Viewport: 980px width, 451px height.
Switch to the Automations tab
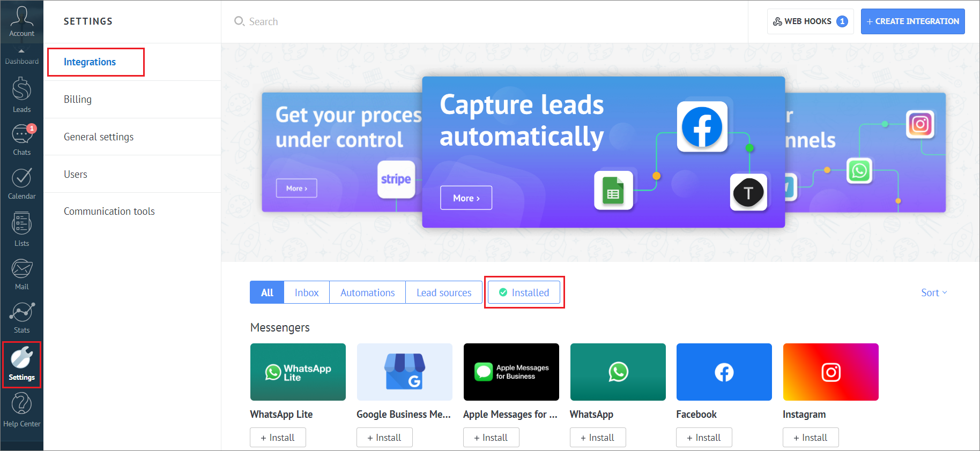click(x=368, y=292)
